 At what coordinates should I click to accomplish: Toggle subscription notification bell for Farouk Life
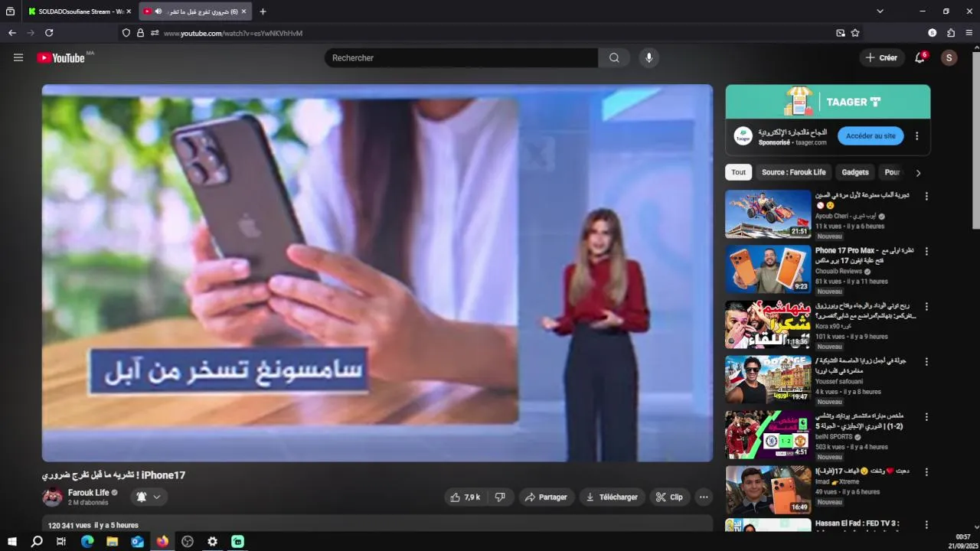(149, 497)
